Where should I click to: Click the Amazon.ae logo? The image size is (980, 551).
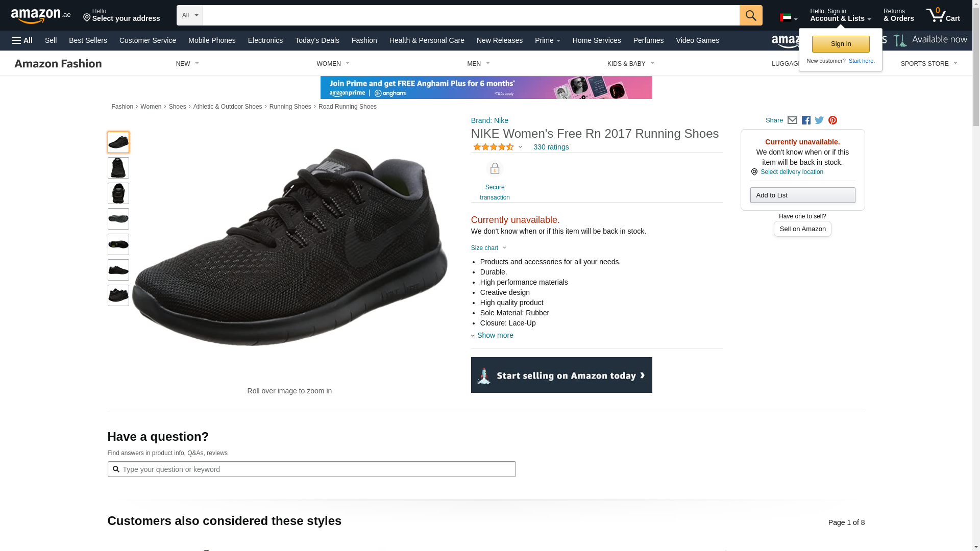(41, 16)
